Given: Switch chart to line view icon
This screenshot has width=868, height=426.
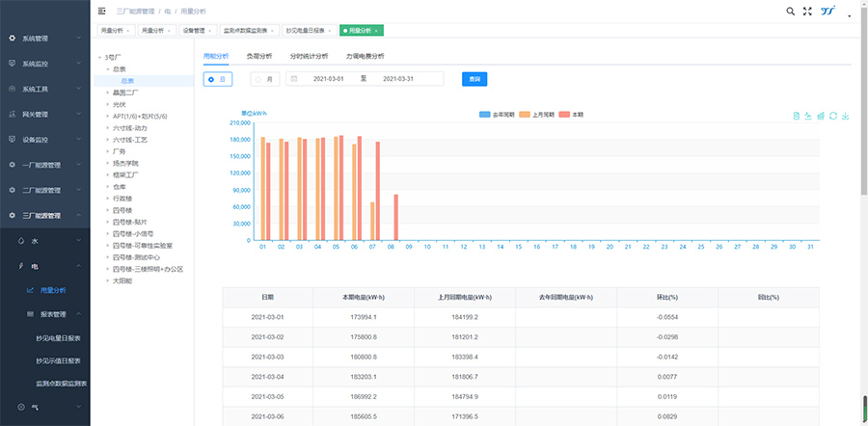Looking at the screenshot, I should (x=808, y=116).
